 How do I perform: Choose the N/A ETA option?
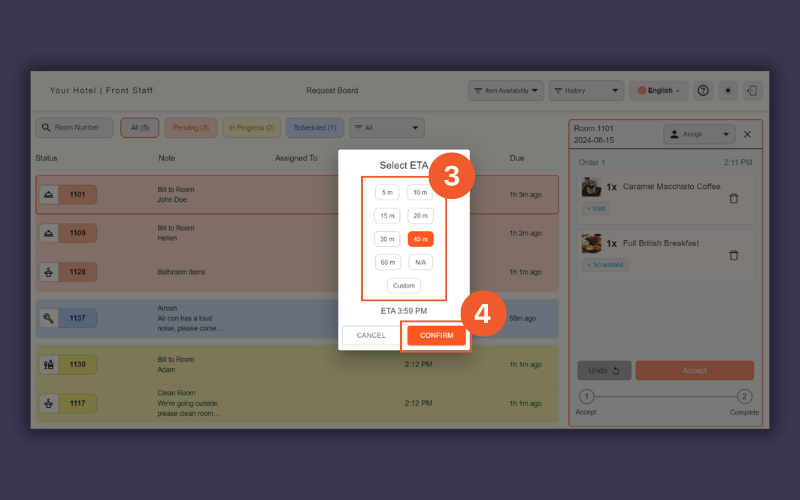point(420,262)
